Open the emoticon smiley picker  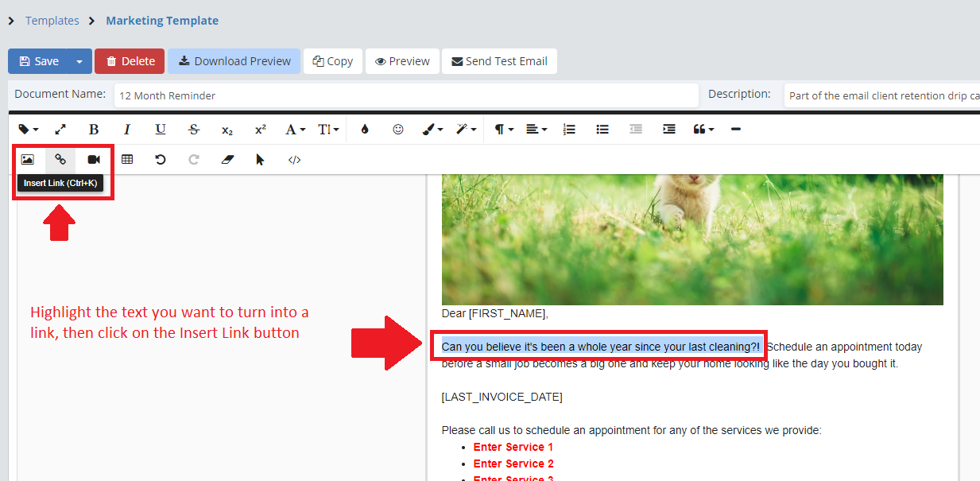(x=398, y=130)
